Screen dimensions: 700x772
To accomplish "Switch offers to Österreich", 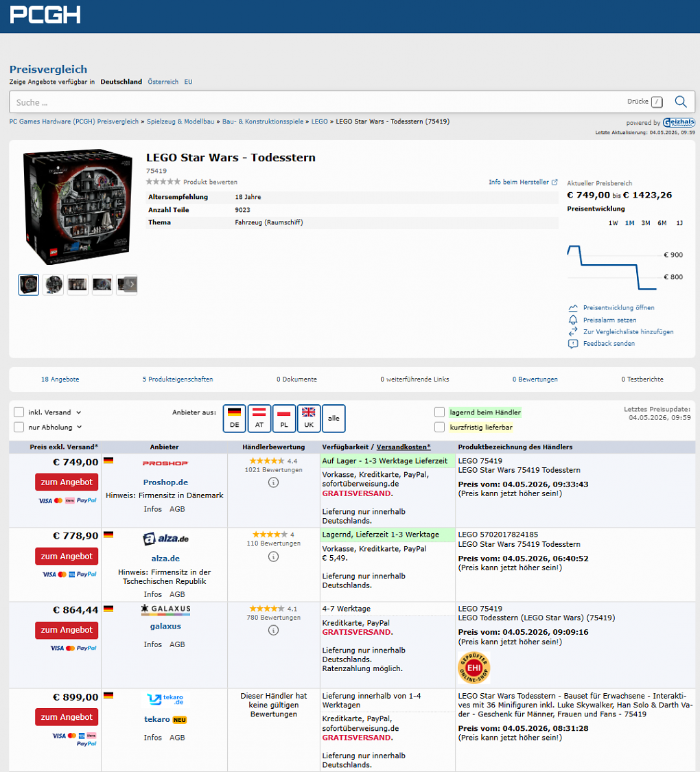I will pyautogui.click(x=163, y=82).
